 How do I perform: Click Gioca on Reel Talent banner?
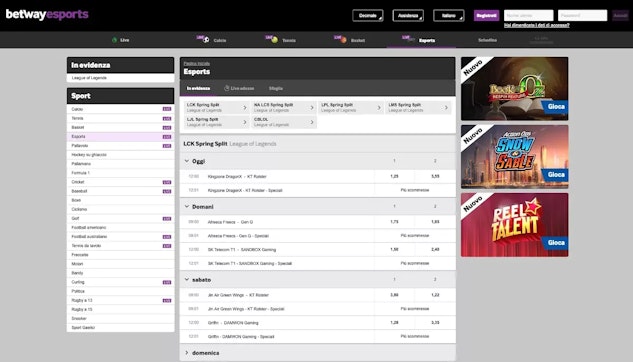(x=556, y=243)
